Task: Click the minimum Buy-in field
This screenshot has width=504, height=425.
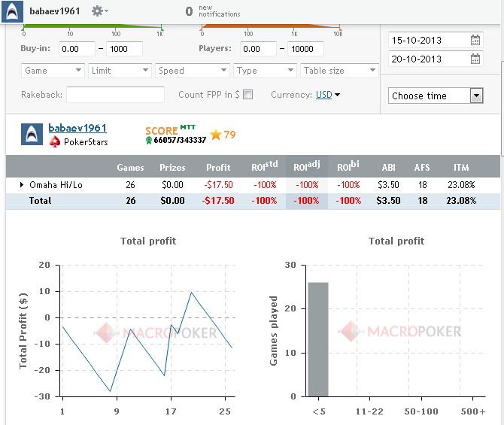Action: coord(77,49)
